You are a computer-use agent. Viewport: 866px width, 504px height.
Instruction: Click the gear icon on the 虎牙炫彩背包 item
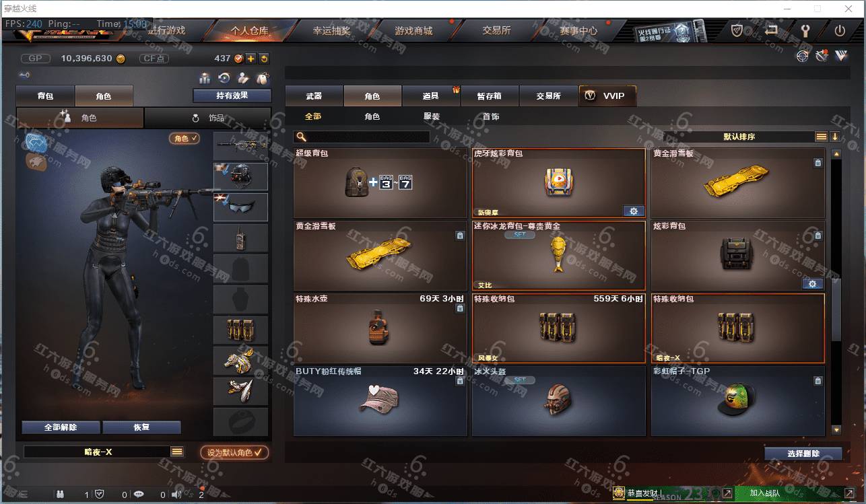[633, 211]
